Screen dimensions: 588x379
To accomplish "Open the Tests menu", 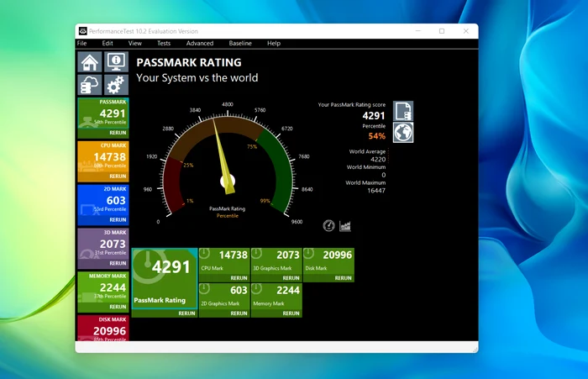I will (164, 43).
